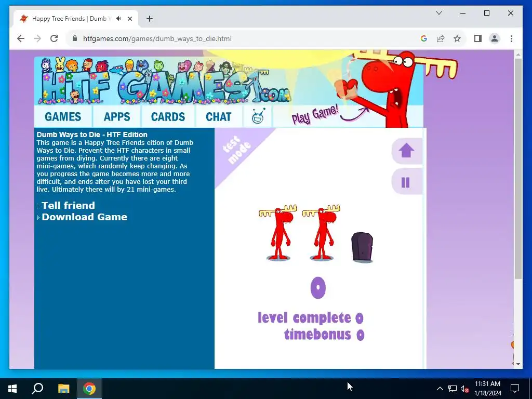Minimize the Chrome window
The image size is (532, 399).
pyautogui.click(x=463, y=13)
